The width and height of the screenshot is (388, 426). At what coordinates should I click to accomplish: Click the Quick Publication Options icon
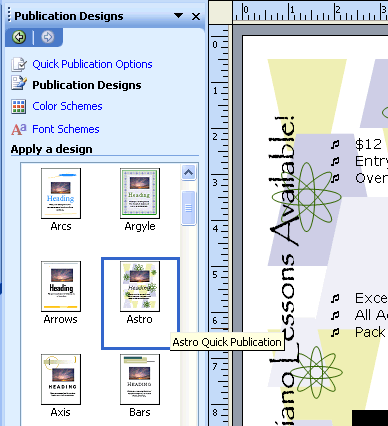tap(19, 64)
